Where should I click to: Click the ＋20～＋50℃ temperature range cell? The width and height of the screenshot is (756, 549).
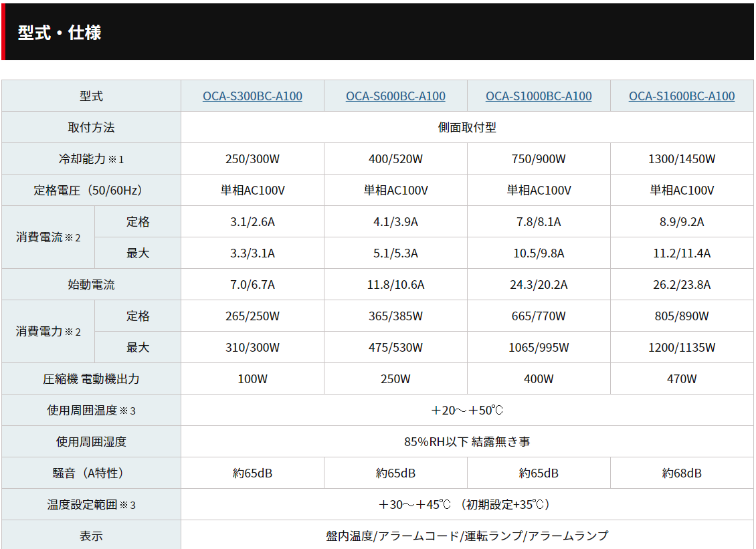point(467,410)
